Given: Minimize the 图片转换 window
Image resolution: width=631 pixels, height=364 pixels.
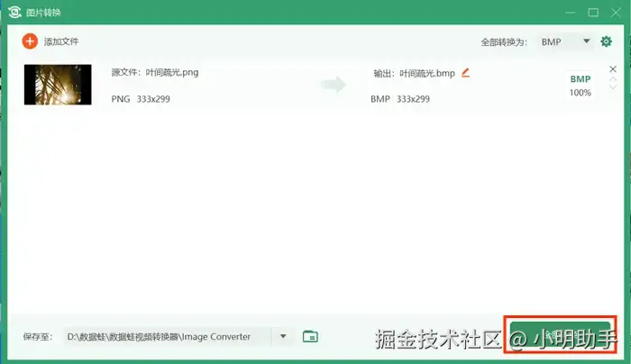Looking at the screenshot, I should click(x=570, y=13).
